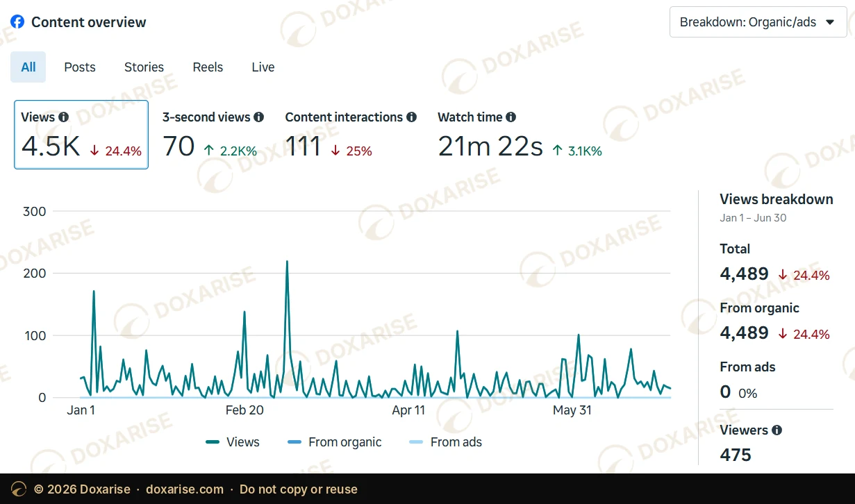Click the From organic 4,489 value
Image resolution: width=855 pixels, height=504 pixels.
(744, 333)
